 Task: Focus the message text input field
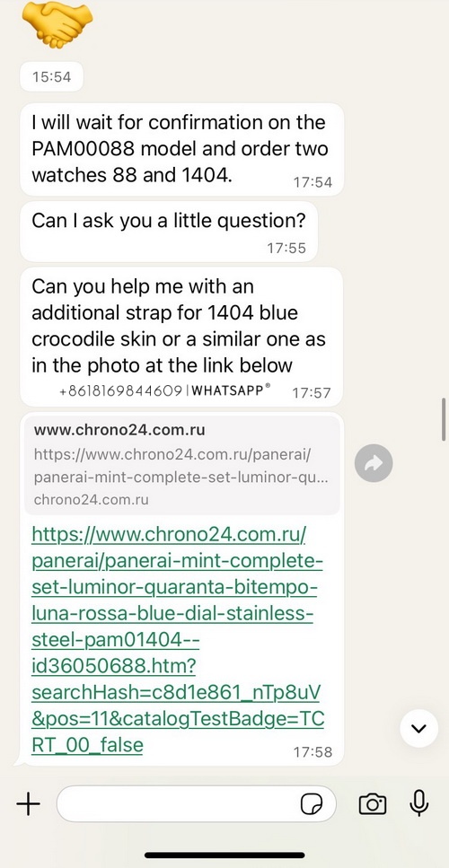point(196,803)
